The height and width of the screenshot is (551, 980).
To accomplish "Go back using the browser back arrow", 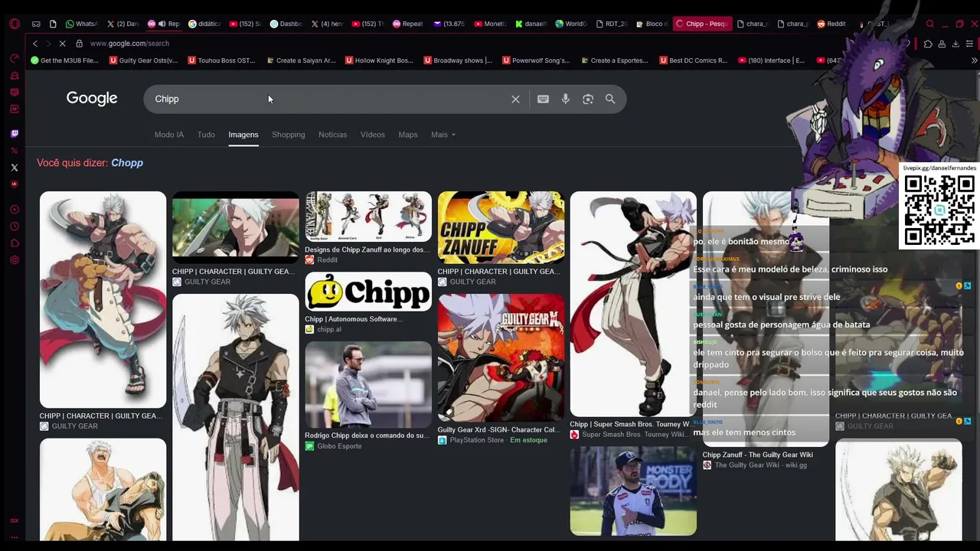I will [35, 44].
